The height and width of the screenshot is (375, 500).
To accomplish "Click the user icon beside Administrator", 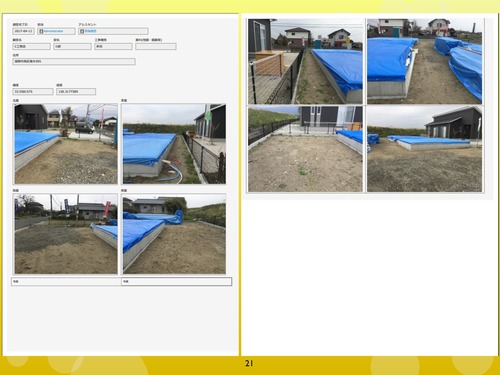I will tap(41, 31).
